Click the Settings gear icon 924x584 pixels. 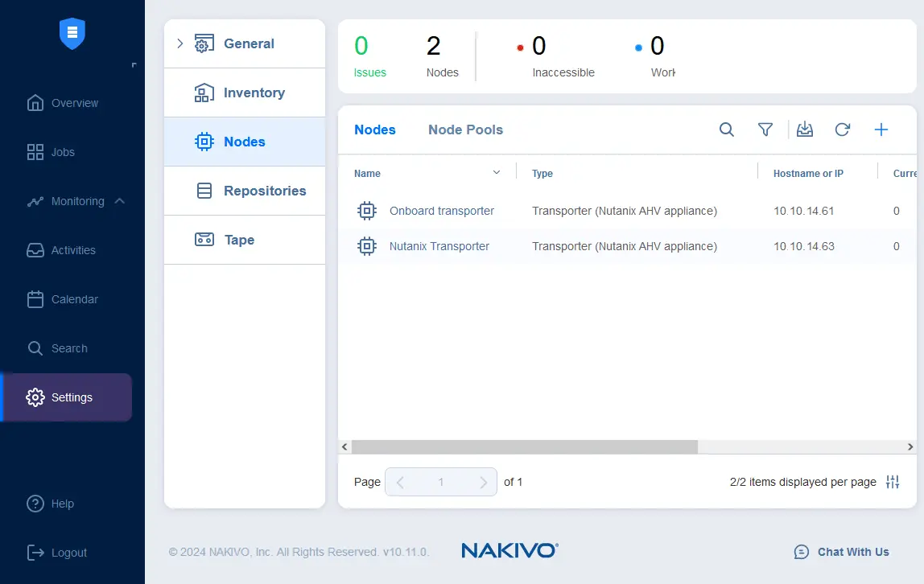coord(35,397)
